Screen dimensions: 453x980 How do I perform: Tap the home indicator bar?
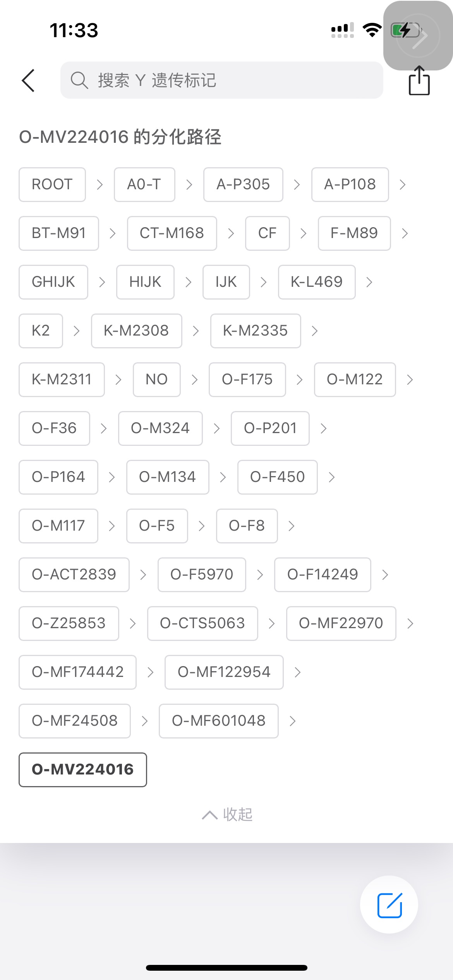[226, 968]
